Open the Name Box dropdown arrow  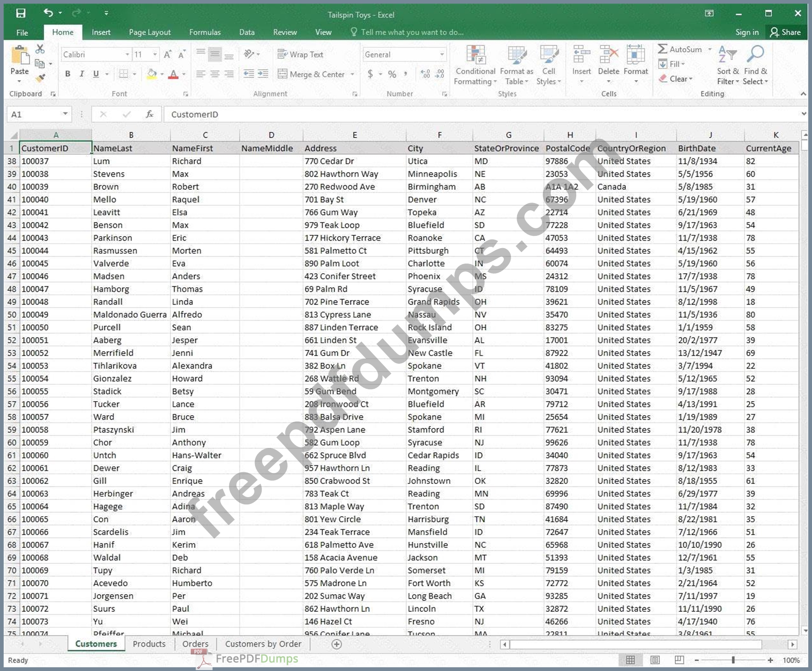(66, 114)
